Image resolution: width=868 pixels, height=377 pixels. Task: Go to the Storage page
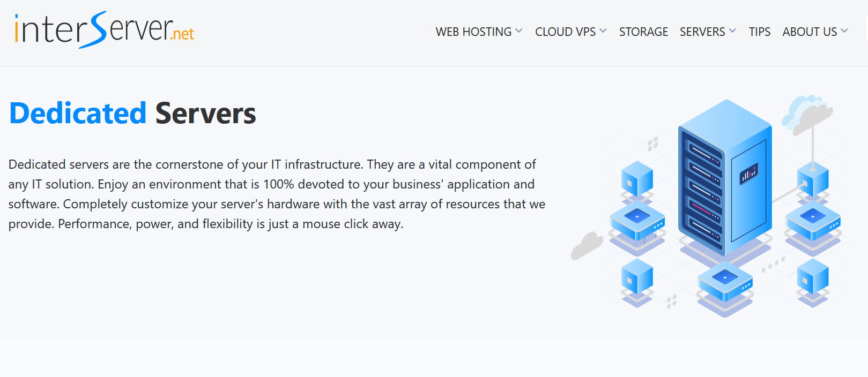[643, 32]
